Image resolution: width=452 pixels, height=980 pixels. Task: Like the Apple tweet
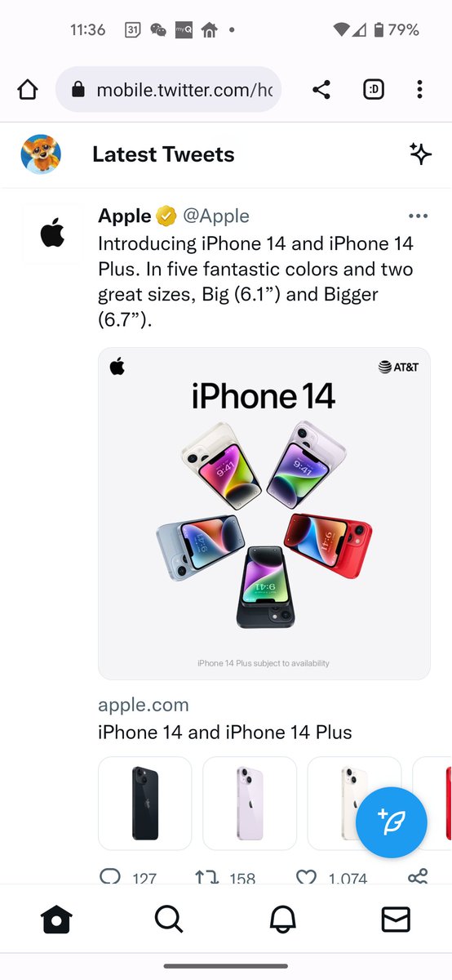306,878
